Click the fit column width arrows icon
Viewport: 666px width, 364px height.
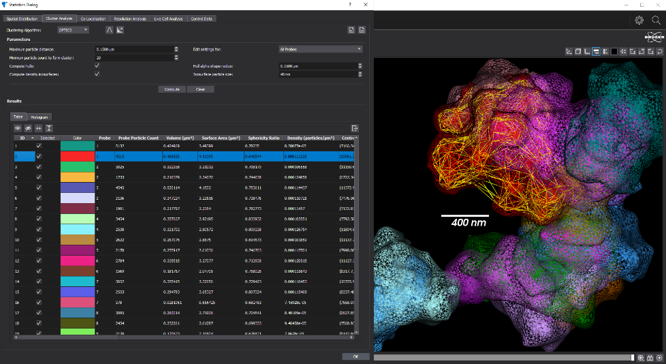click(39, 128)
